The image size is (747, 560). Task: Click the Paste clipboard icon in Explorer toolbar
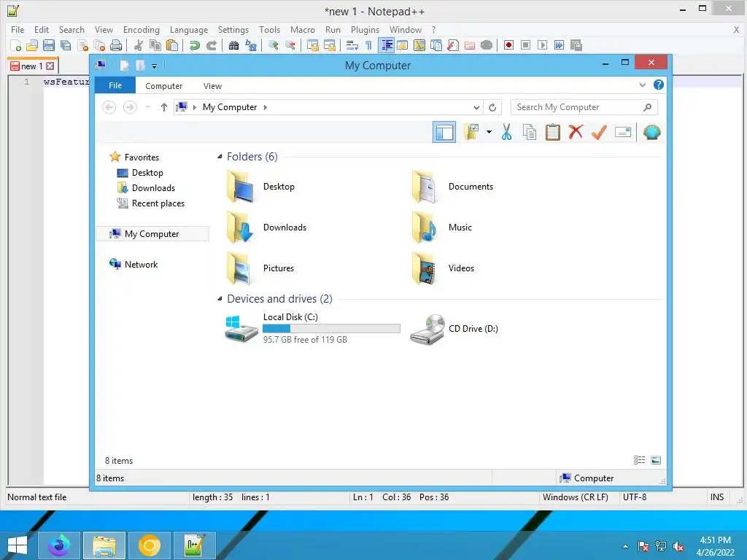tap(553, 132)
